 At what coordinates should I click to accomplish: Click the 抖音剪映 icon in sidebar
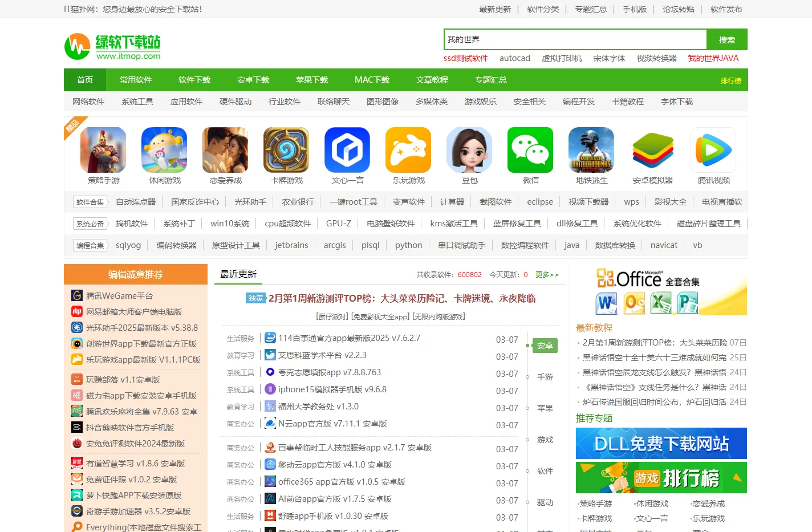tap(77, 427)
